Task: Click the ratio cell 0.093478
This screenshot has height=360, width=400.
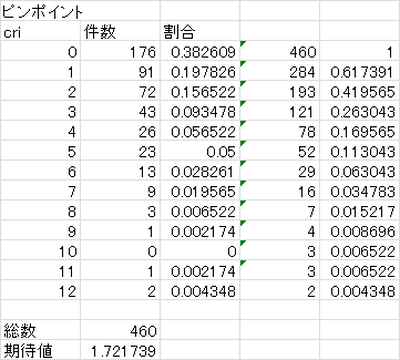Action: coord(200,111)
